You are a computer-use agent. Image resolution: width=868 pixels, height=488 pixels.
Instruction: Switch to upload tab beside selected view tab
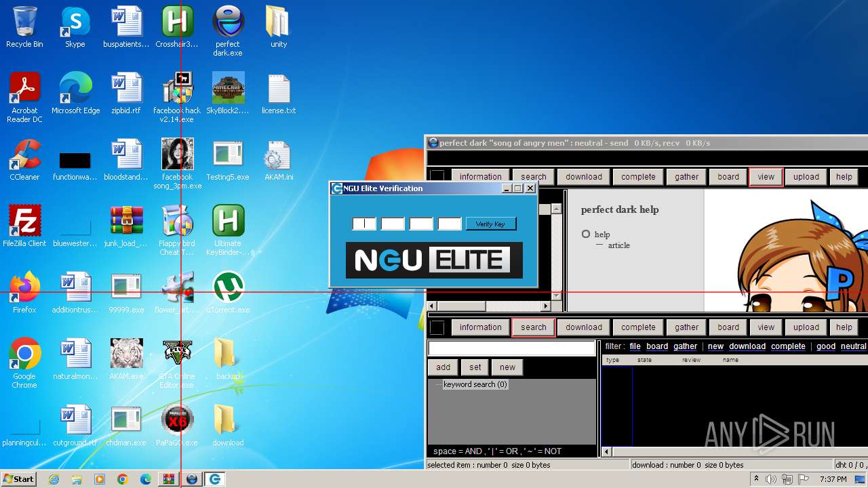(806, 177)
